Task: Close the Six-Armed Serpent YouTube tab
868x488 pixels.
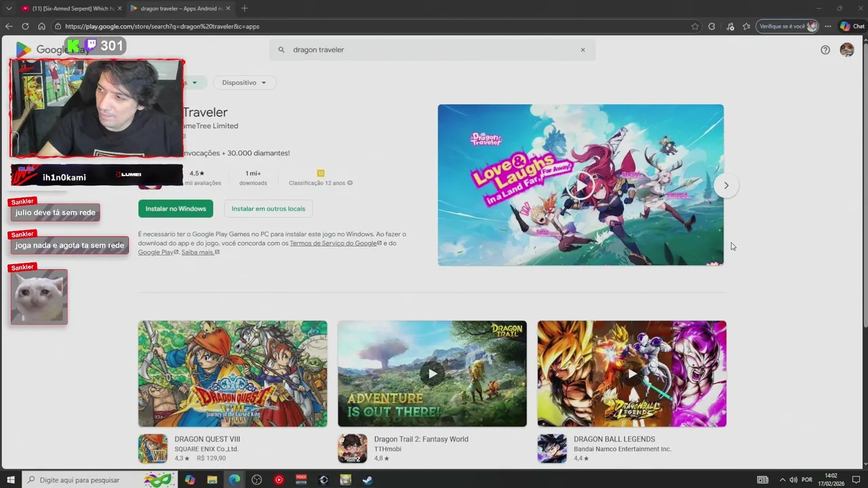Action: [119, 8]
